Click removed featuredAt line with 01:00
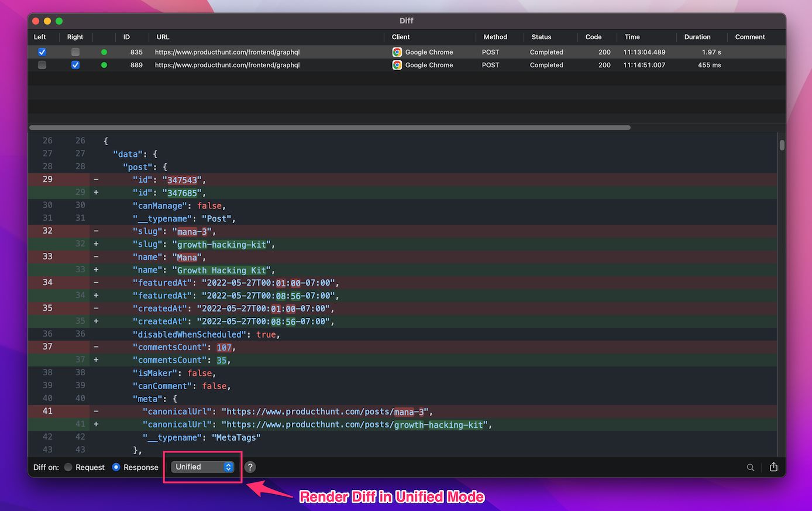The height and width of the screenshot is (511, 812). 402,283
